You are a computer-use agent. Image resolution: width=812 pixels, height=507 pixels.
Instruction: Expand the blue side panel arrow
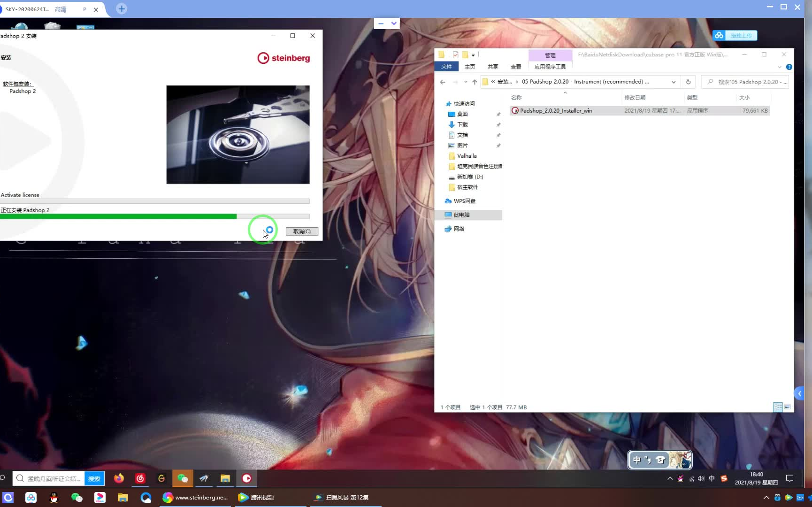(799, 393)
